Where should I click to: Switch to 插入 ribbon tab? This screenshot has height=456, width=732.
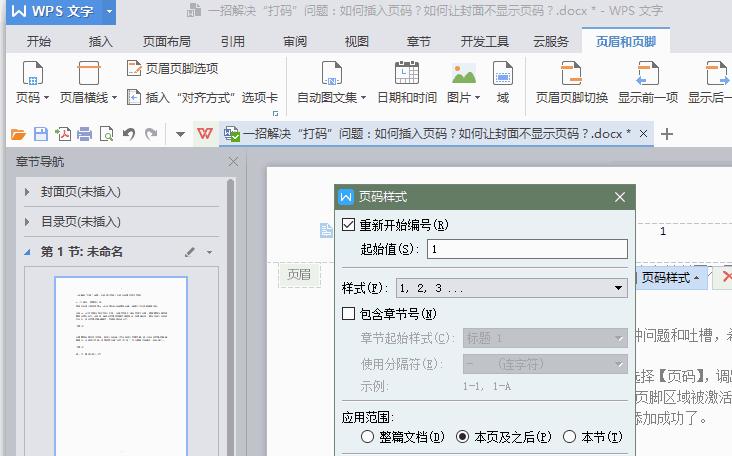[x=100, y=42]
